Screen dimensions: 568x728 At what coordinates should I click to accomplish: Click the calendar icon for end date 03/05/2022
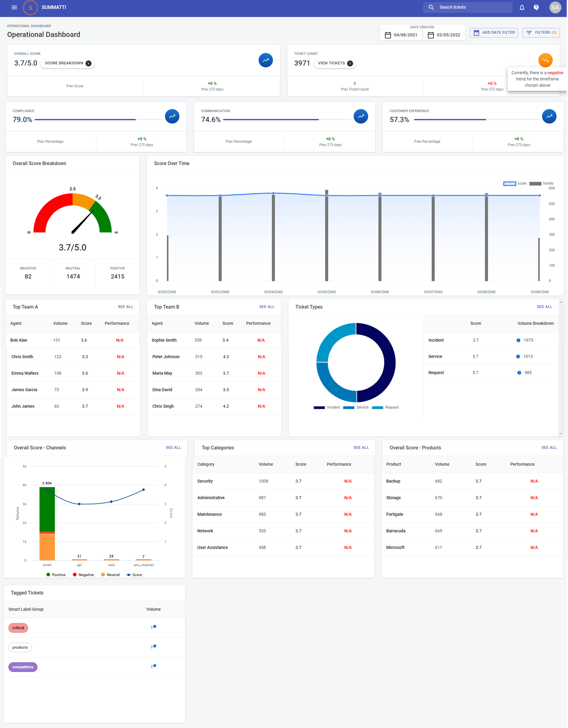click(x=431, y=35)
